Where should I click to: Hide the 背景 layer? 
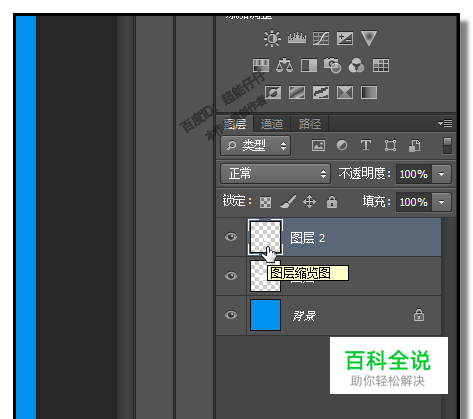[x=231, y=315]
